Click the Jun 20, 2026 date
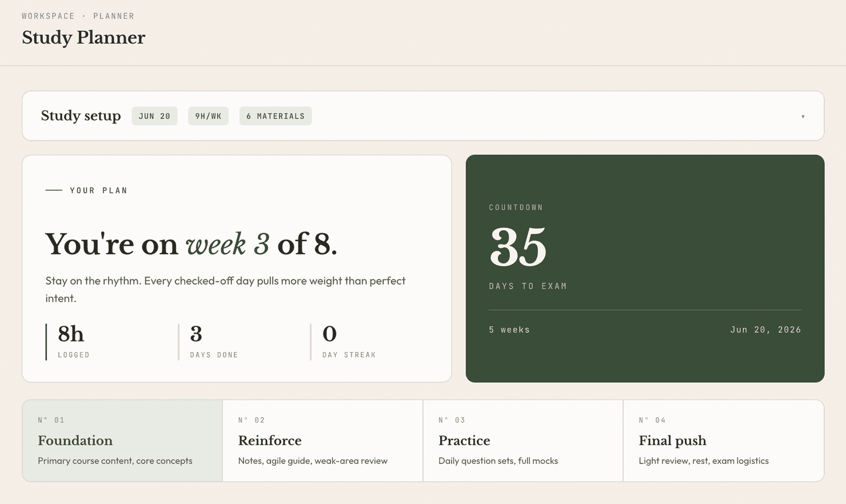 click(x=765, y=330)
